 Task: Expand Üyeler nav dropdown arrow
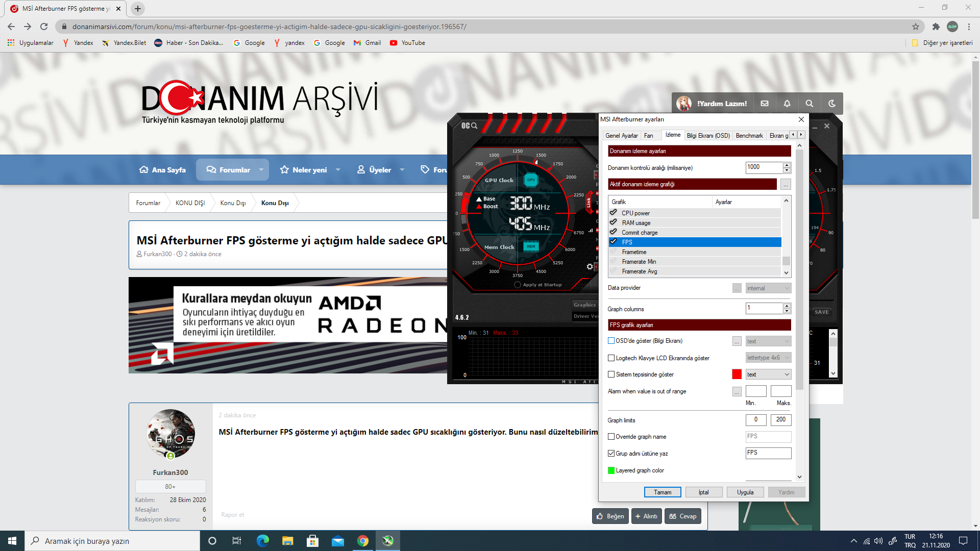click(x=402, y=170)
